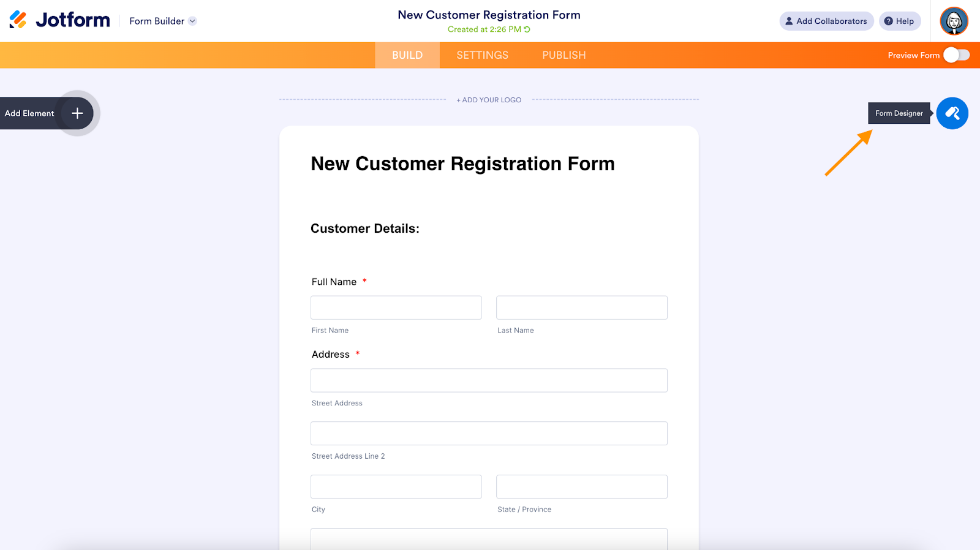Click the form title heading text
980x550 pixels.
pos(462,164)
